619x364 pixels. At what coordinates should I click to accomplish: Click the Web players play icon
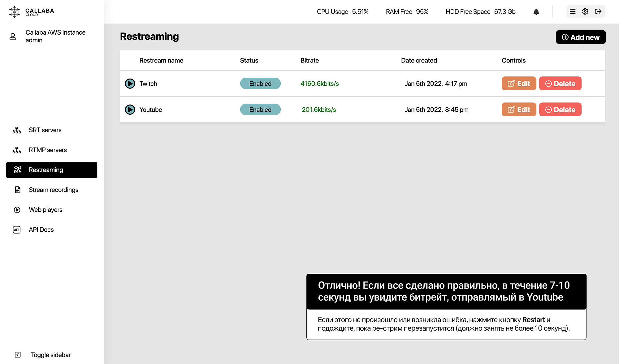click(x=17, y=210)
